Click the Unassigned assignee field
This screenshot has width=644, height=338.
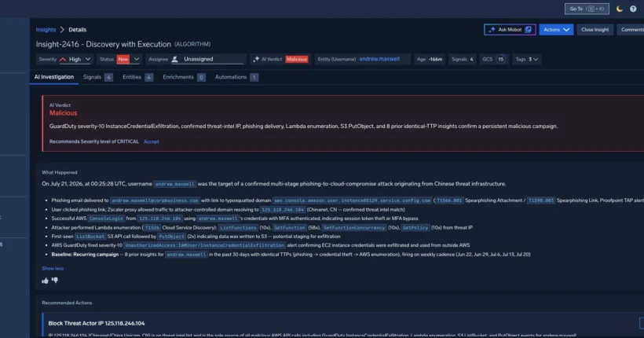209,59
